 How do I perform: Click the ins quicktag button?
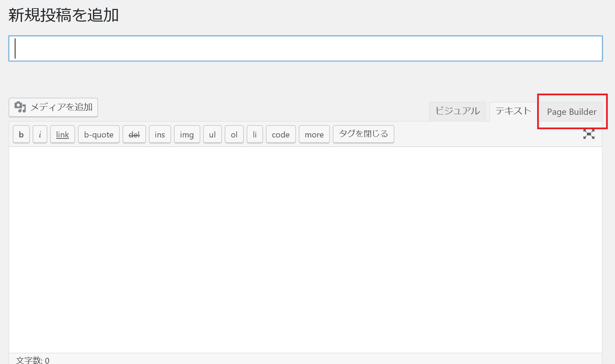(x=160, y=134)
